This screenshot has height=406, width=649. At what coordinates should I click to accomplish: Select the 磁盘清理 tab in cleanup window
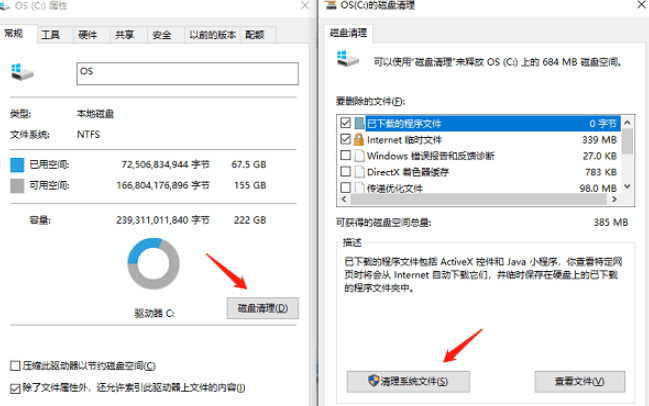pos(348,33)
